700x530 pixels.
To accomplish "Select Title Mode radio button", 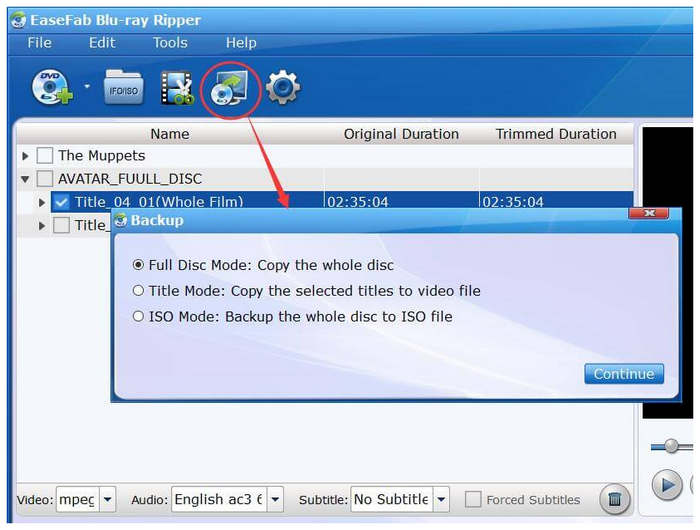I will (x=138, y=291).
